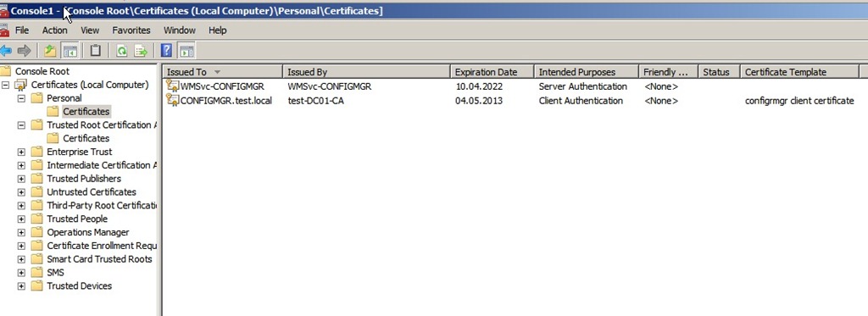Image resolution: width=868 pixels, height=316 pixels.
Task: Click the test-DC01-CA issuer cell
Action: tap(315, 101)
